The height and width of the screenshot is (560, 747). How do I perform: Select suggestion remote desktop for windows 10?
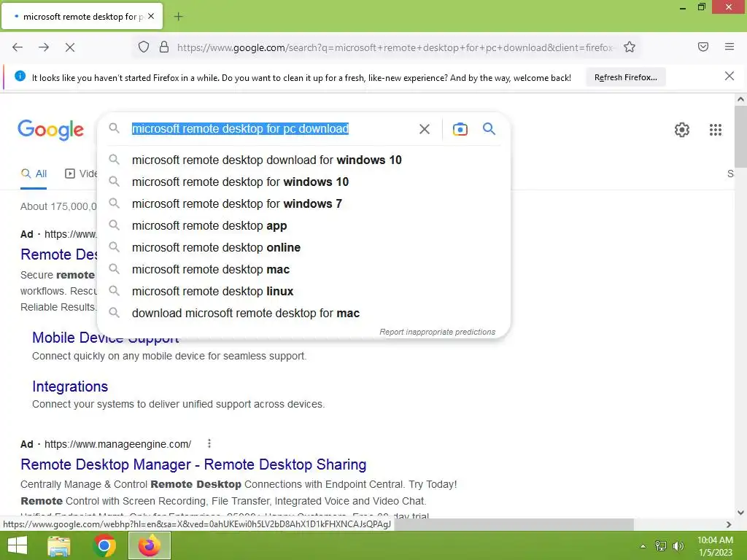(303, 182)
